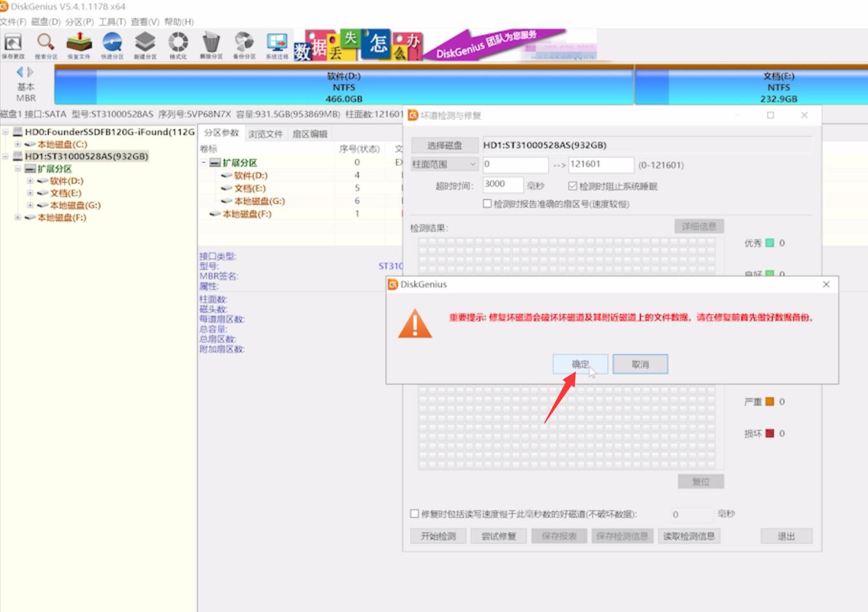
Task: Start System Migration (系统迁移)
Action: pyautogui.click(x=277, y=46)
